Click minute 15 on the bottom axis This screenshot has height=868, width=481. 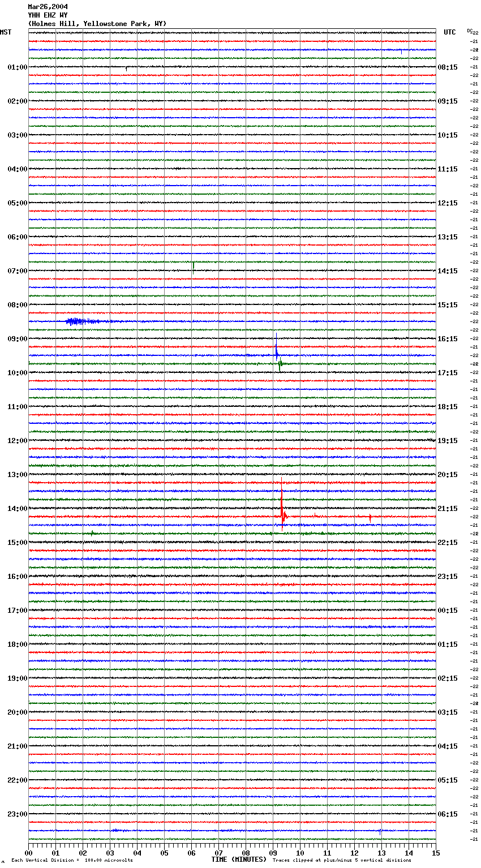pyautogui.click(x=436, y=853)
